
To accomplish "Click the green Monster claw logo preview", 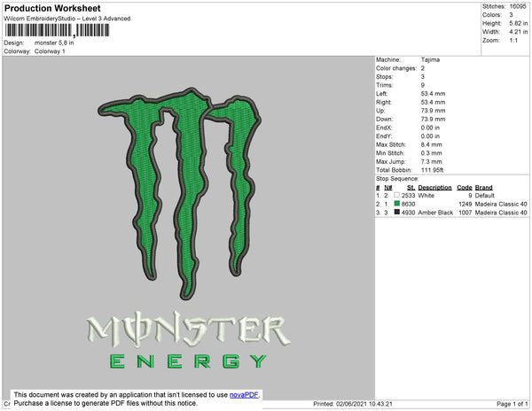I will point(180,193).
